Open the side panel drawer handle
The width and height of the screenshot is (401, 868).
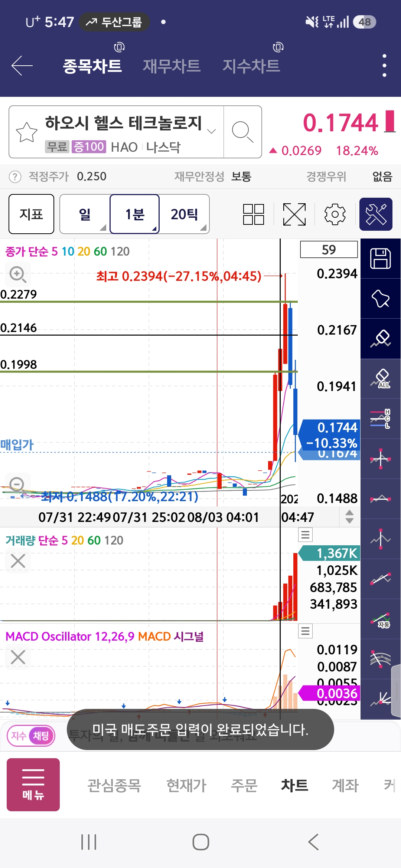[x=396, y=690]
